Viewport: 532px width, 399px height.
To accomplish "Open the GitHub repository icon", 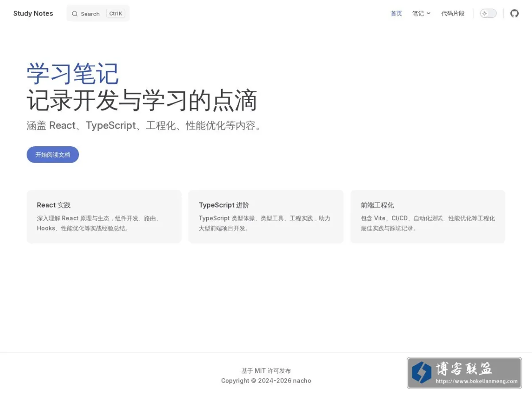I will tap(514, 13).
